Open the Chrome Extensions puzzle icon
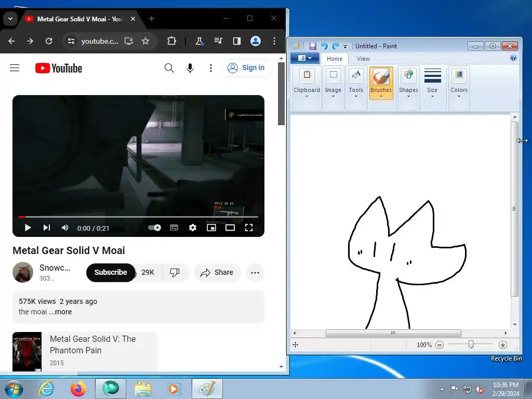This screenshot has height=399, width=532. click(x=171, y=41)
